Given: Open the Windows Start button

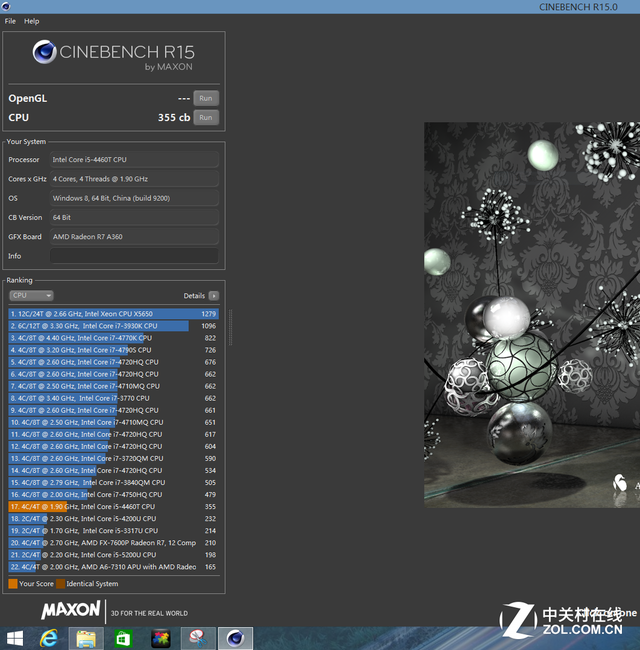Looking at the screenshot, I should 15,638.
